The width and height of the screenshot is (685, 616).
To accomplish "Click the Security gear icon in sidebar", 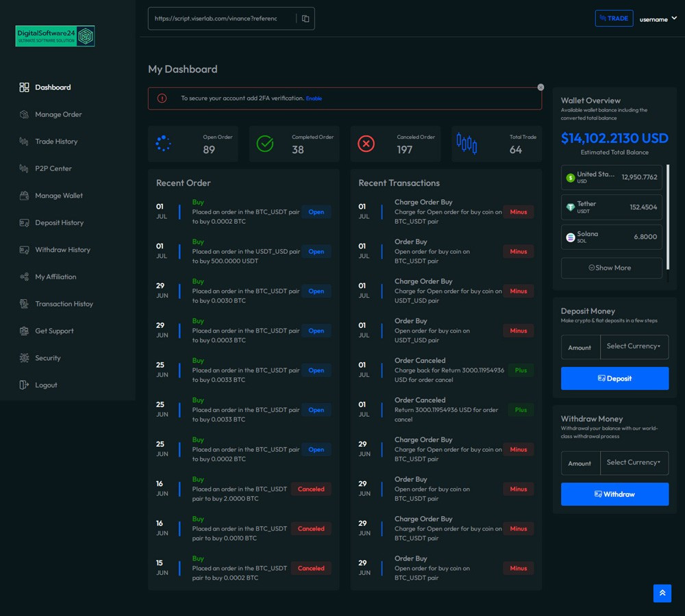I will click(x=25, y=358).
